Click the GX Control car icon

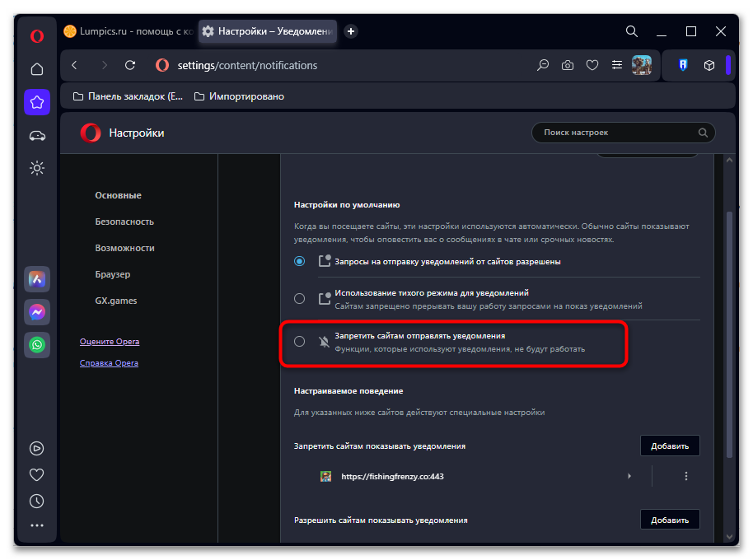click(37, 135)
